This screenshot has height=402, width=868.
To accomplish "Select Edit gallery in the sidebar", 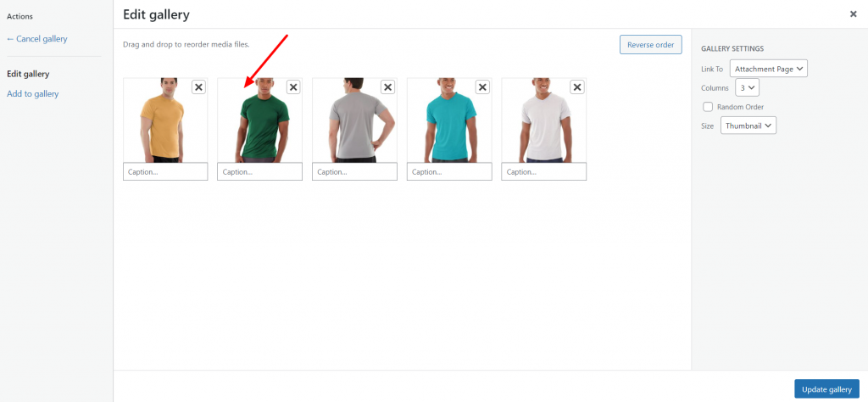I will pyautogui.click(x=28, y=74).
